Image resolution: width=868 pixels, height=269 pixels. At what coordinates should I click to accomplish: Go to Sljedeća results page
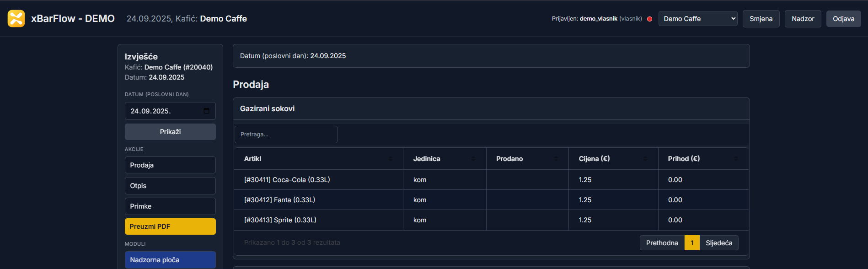(719, 243)
